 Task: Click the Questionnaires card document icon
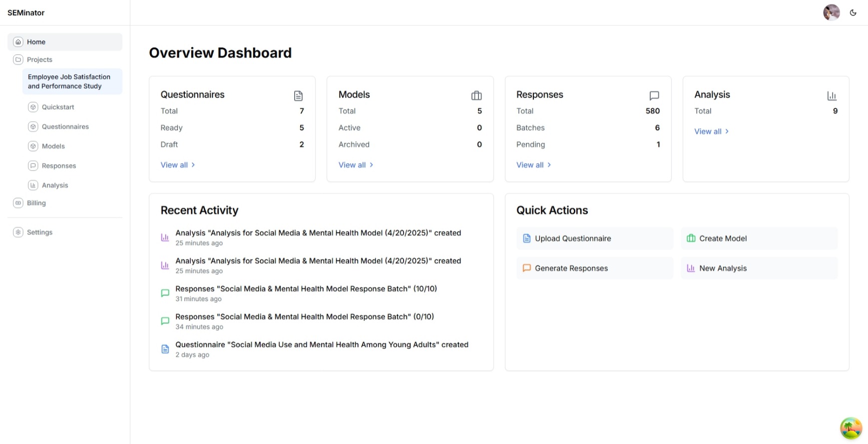click(298, 95)
